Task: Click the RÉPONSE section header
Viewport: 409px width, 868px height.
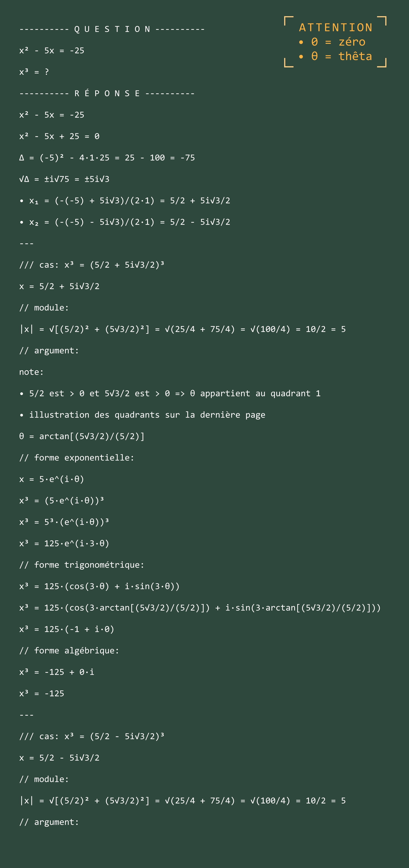Action: (107, 93)
